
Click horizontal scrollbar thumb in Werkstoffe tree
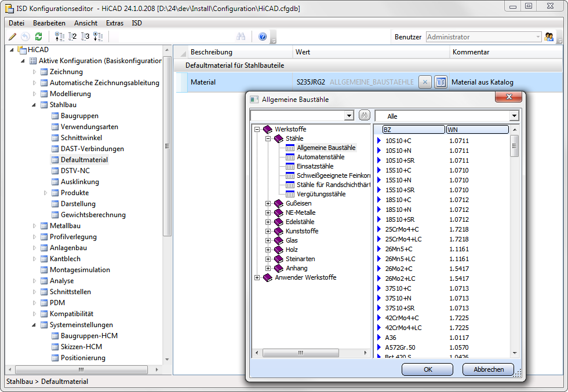(x=301, y=353)
